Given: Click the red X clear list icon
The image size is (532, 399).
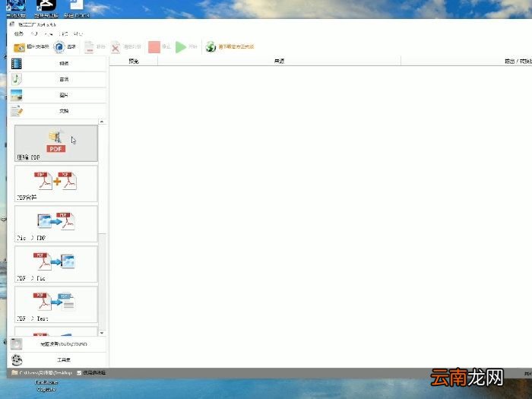Looking at the screenshot, I should point(116,47).
